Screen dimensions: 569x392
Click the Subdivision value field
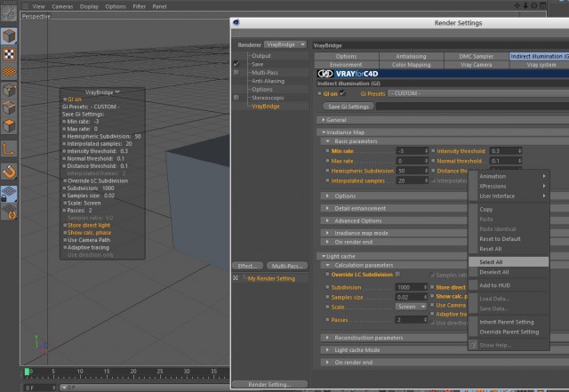click(x=411, y=287)
